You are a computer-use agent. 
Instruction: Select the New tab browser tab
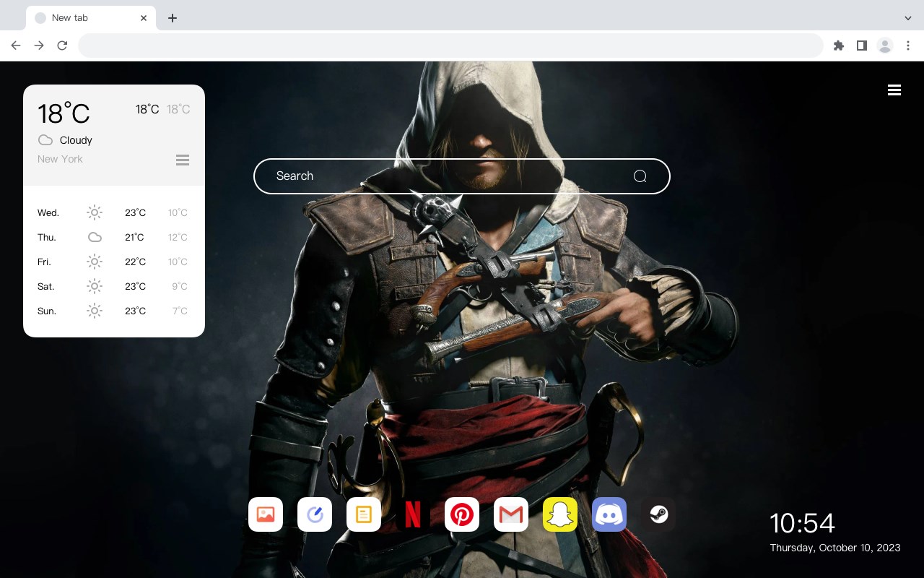click(x=91, y=18)
